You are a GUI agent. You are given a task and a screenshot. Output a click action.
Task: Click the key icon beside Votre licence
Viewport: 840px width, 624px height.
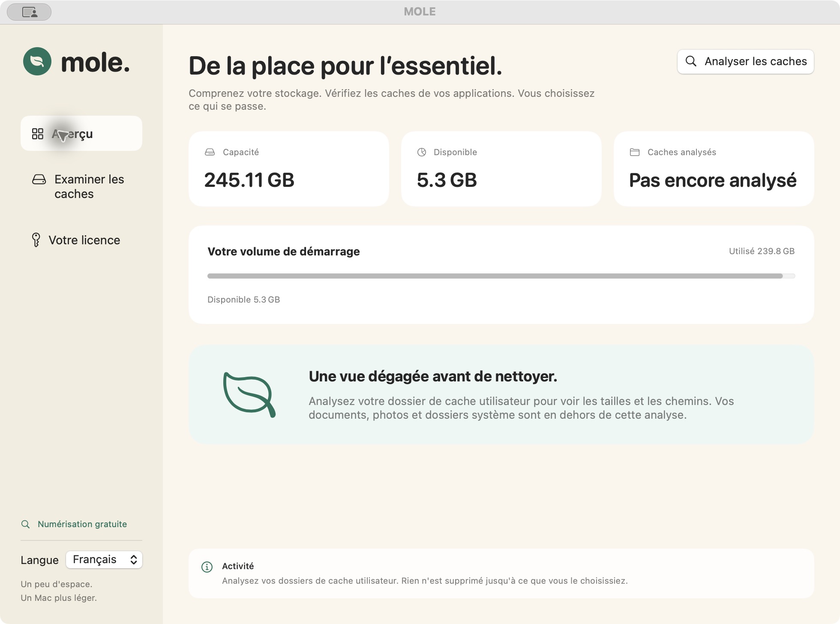[36, 240]
